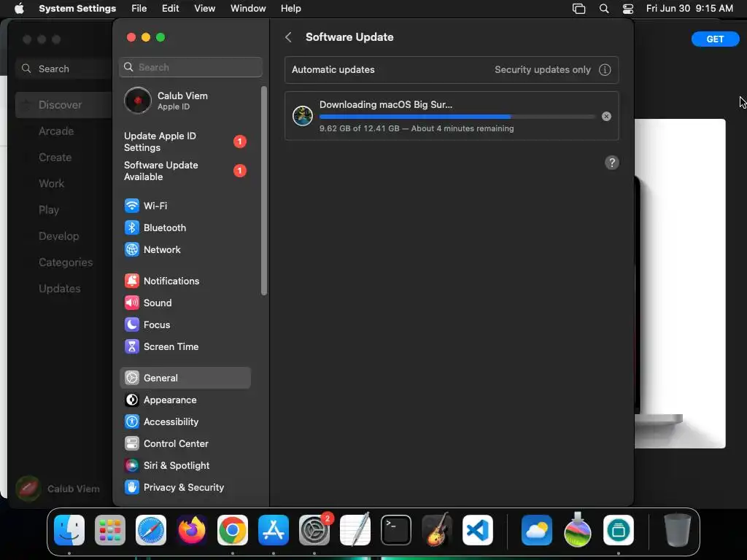The height and width of the screenshot is (560, 747).
Task: Select Categories in App Store sidebar
Action: [66, 262]
